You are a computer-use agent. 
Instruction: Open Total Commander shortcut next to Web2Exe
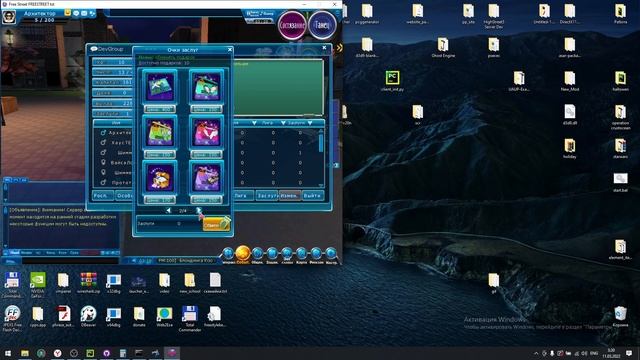click(189, 318)
